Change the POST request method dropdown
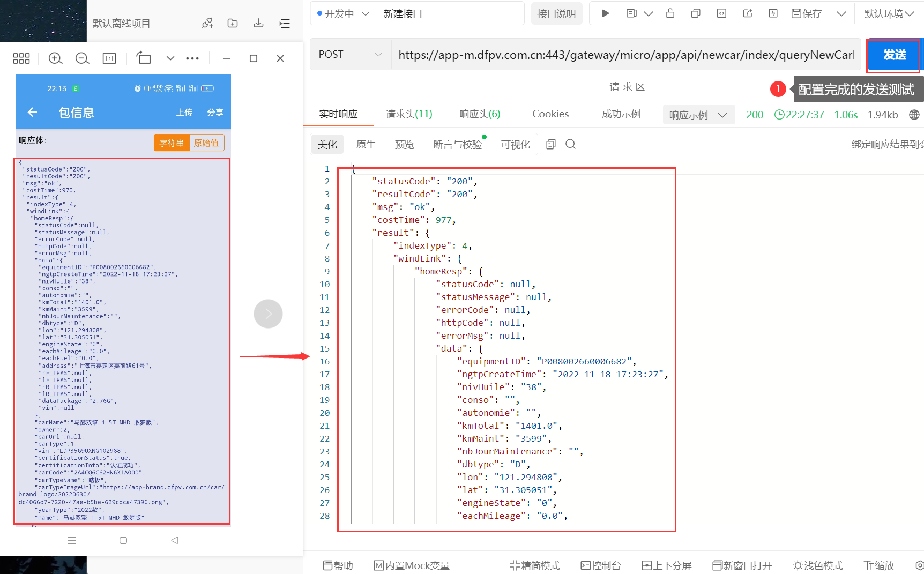 [x=351, y=54]
